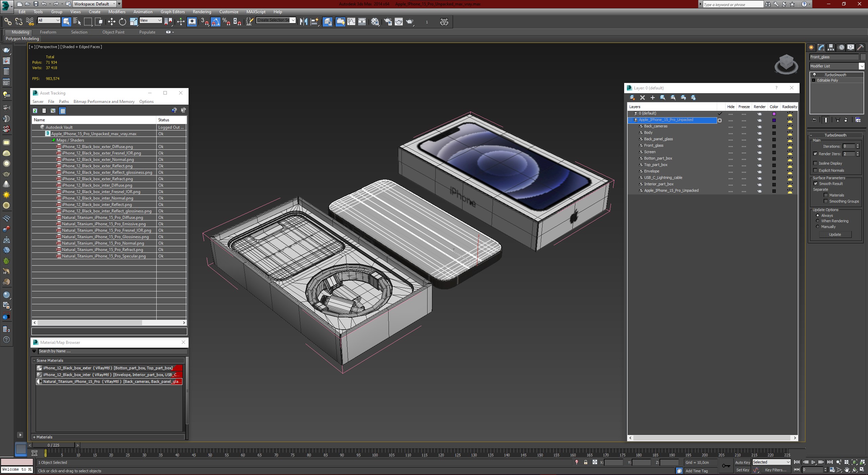Enable the Isoline Display checkbox
868x475 pixels.
[815, 163]
